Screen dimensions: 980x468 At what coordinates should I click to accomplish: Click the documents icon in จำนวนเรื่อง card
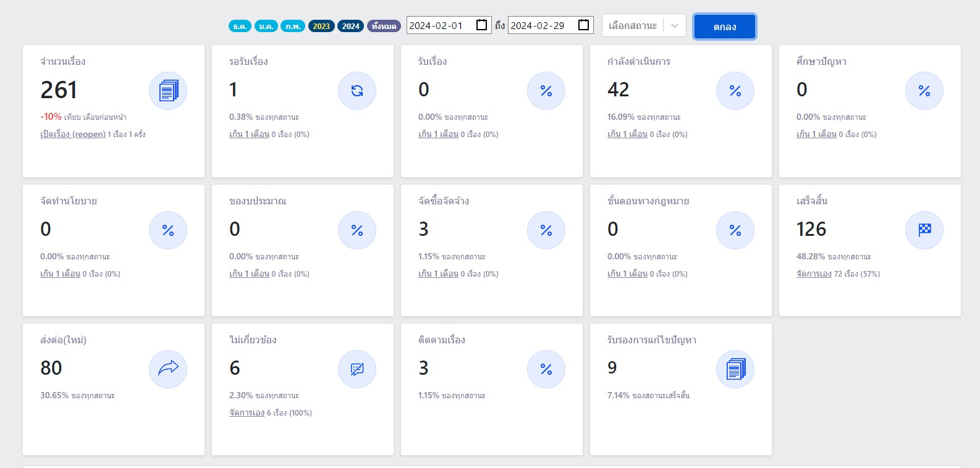click(x=168, y=91)
